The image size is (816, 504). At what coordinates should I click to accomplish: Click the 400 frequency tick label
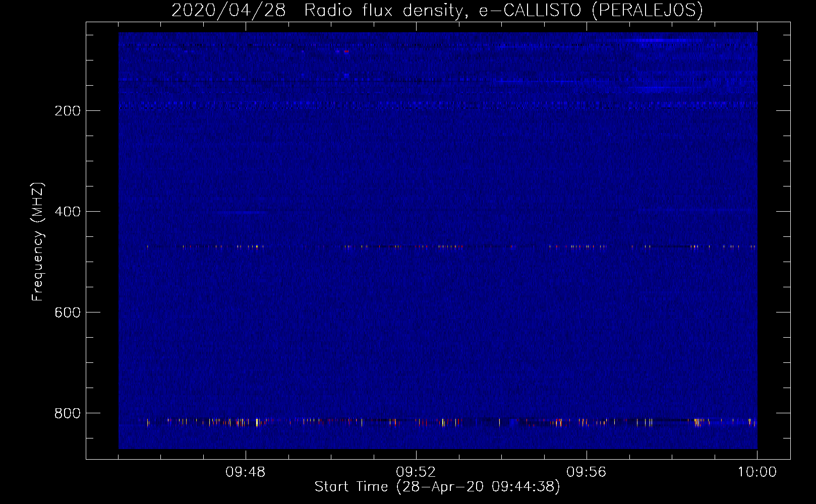click(x=68, y=212)
